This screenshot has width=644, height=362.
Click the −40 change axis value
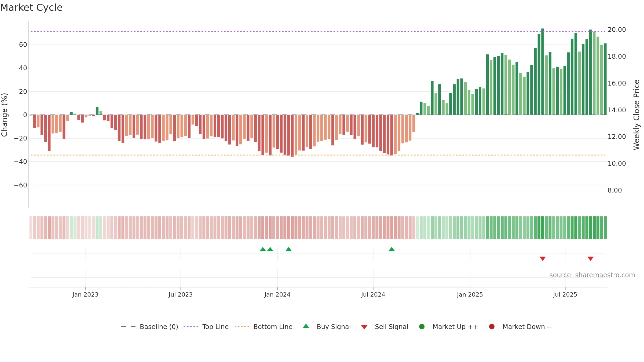[20, 161]
